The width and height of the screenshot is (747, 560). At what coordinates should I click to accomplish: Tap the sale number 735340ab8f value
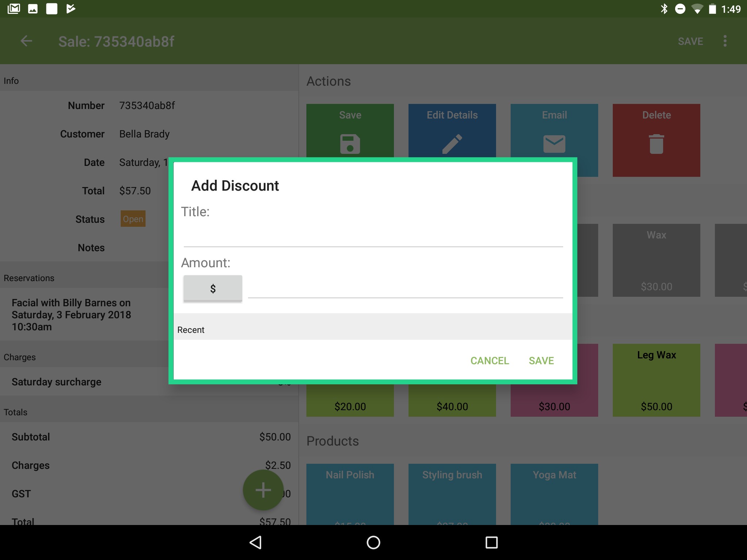147,105
